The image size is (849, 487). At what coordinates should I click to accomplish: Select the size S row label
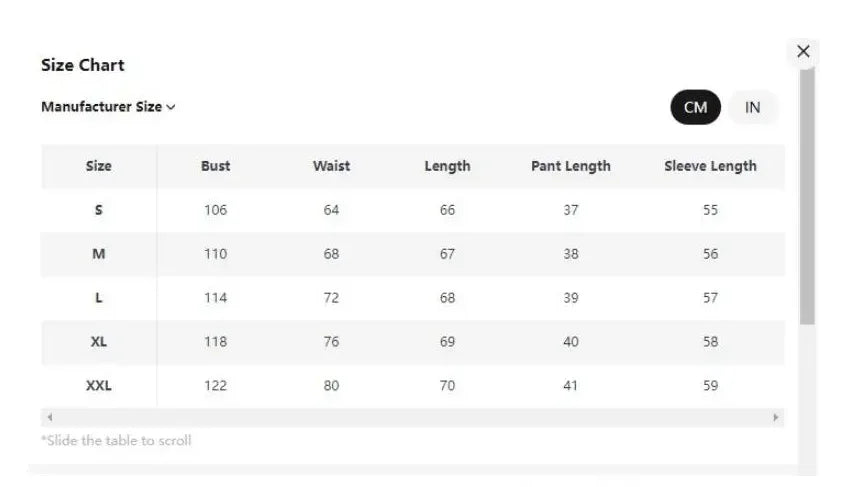(x=98, y=210)
